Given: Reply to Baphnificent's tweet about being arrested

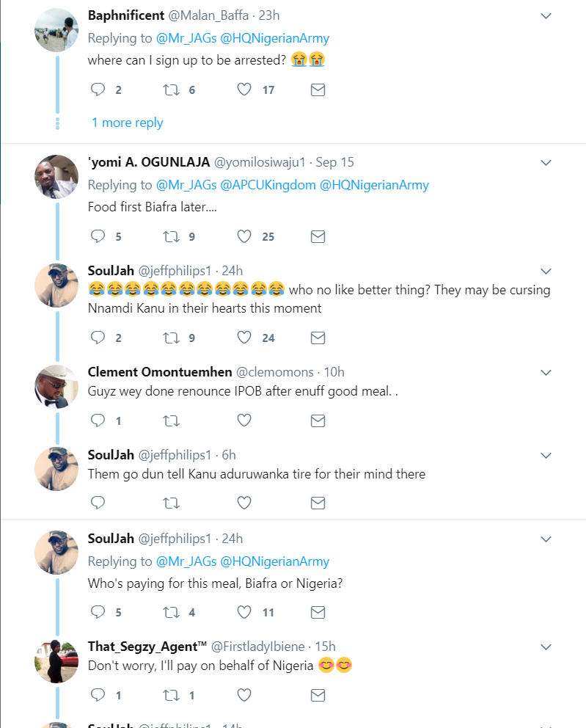Looking at the screenshot, I should [x=98, y=90].
